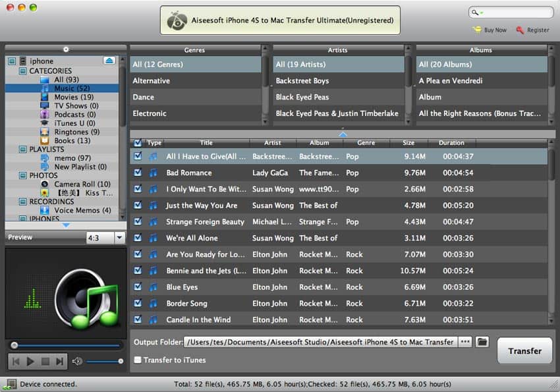This screenshot has width=560, height=392.
Task: Select the Dance genre
Action: click(196, 97)
